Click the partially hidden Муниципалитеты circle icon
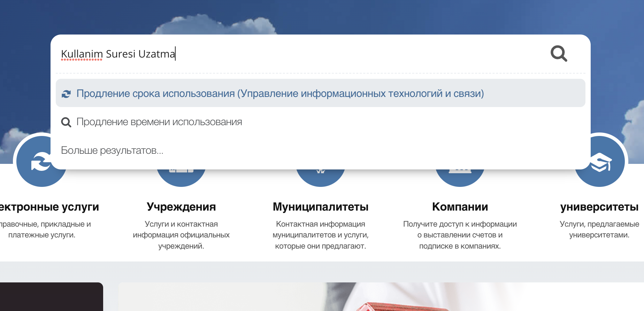The height and width of the screenshot is (311, 644). pyautogui.click(x=321, y=177)
